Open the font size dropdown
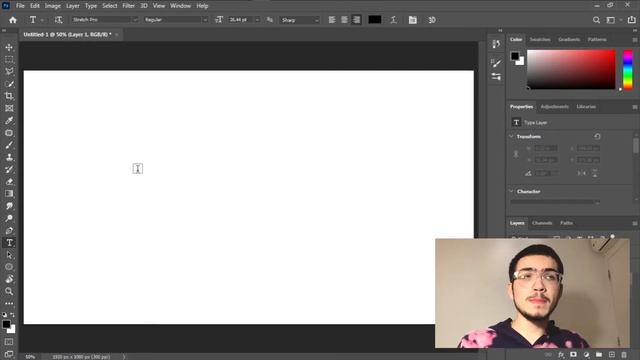This screenshot has width=640, height=360. click(x=257, y=20)
